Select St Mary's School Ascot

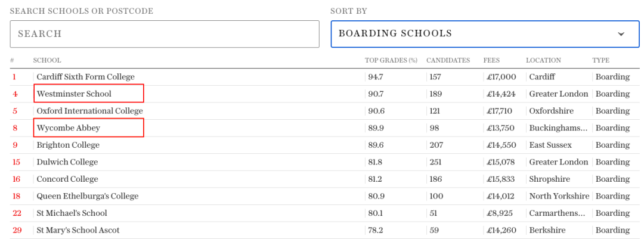point(78,231)
